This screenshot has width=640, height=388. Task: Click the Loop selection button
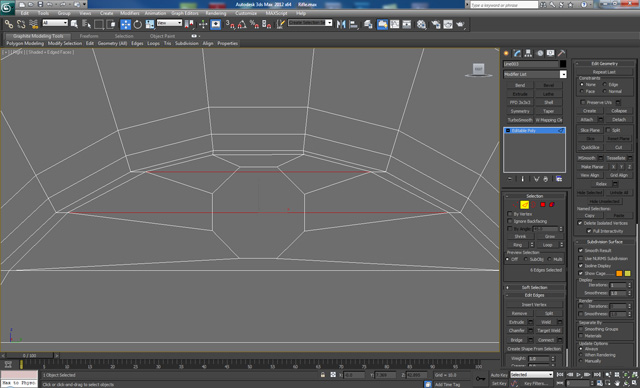(x=547, y=245)
